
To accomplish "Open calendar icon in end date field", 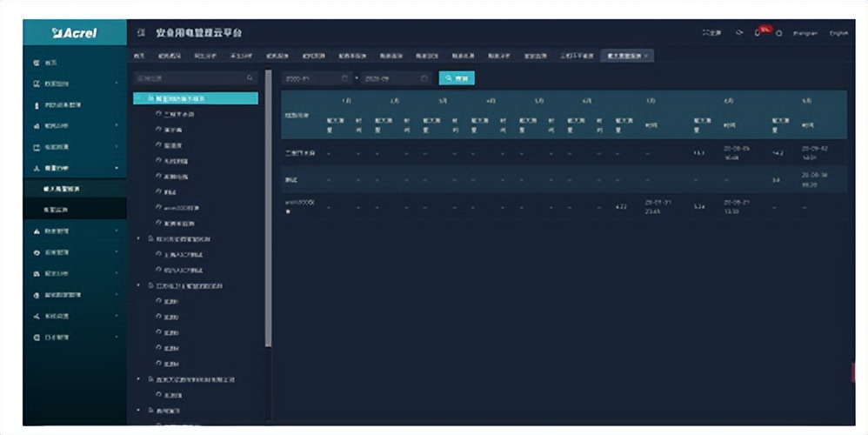I will click(424, 78).
